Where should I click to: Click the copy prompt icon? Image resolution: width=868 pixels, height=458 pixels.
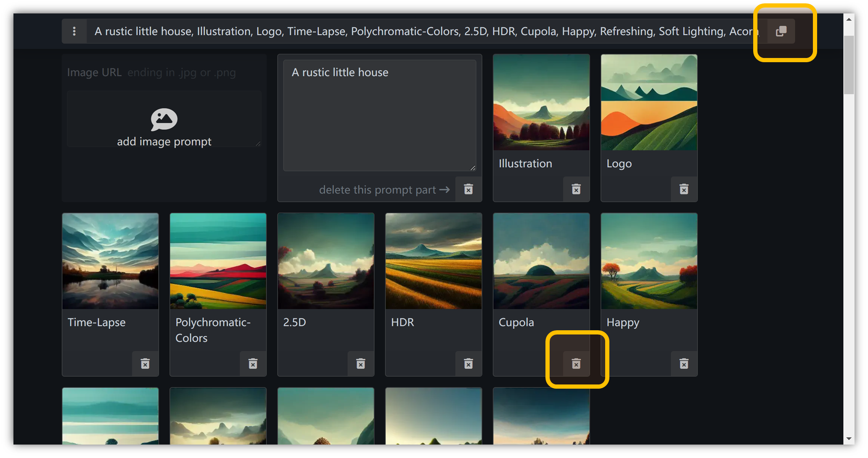coord(781,31)
